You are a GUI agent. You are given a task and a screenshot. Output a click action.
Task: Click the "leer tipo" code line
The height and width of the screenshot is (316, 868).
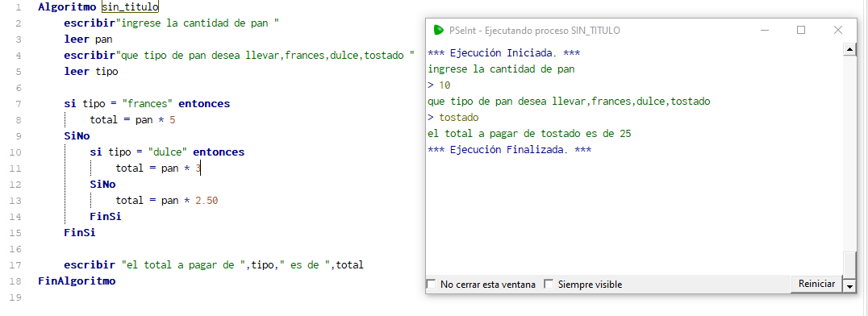[x=91, y=72]
